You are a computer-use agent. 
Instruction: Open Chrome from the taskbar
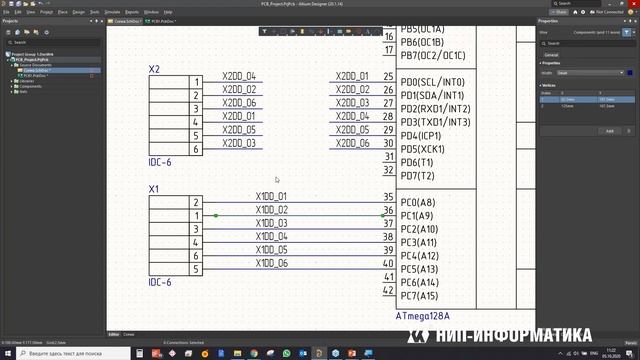tap(254, 353)
